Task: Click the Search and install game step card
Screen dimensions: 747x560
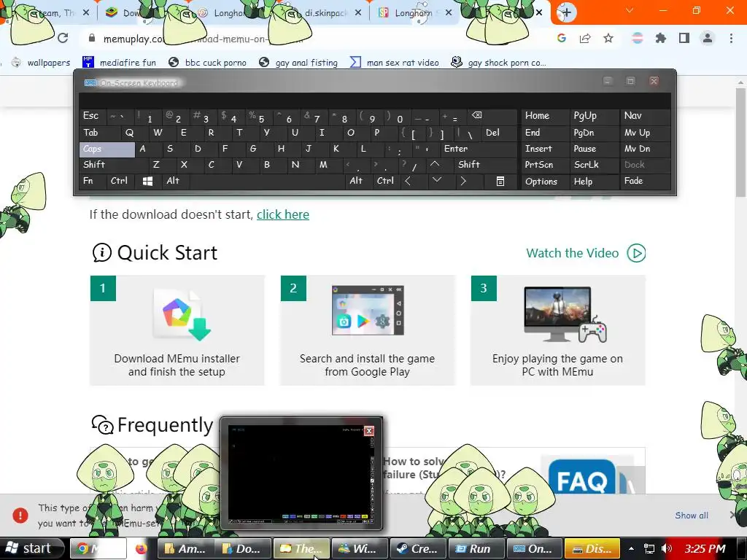Action: [368, 330]
